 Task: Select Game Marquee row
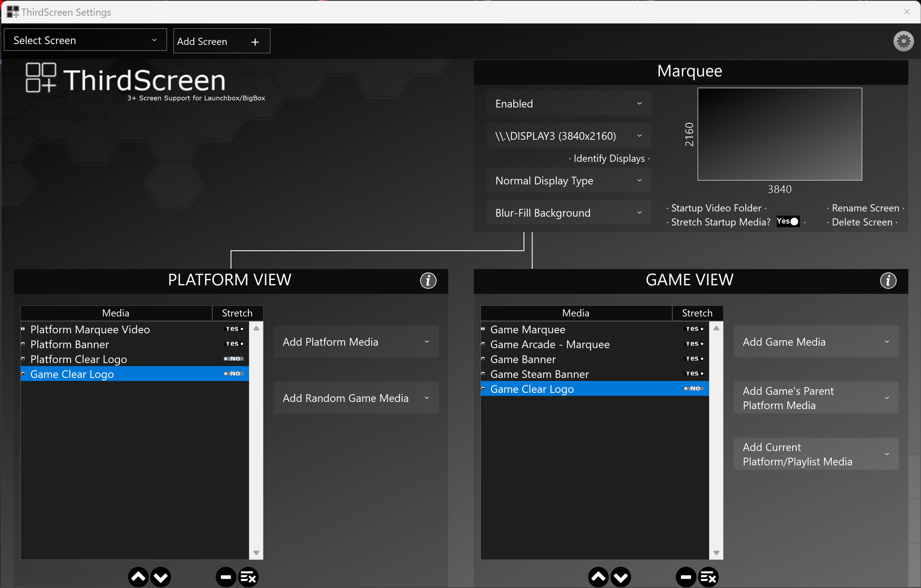595,329
